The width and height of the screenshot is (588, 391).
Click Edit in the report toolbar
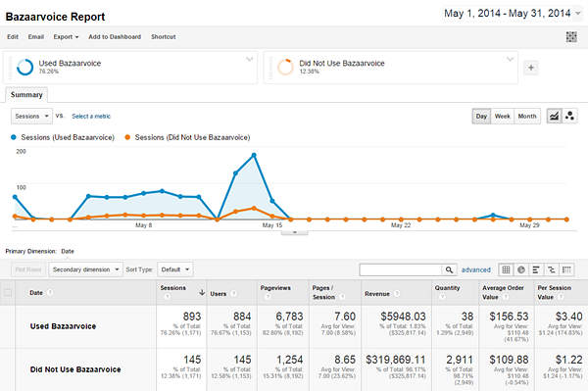tap(13, 36)
